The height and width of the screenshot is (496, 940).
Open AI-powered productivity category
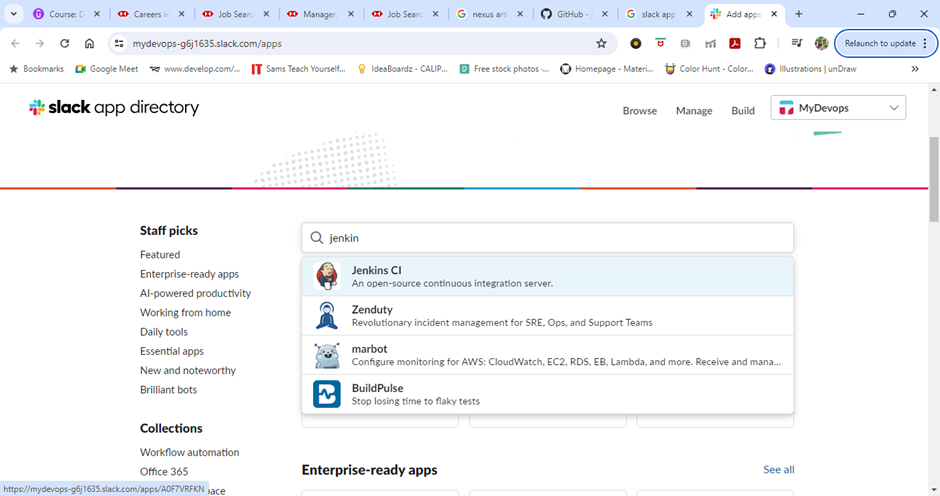click(195, 293)
